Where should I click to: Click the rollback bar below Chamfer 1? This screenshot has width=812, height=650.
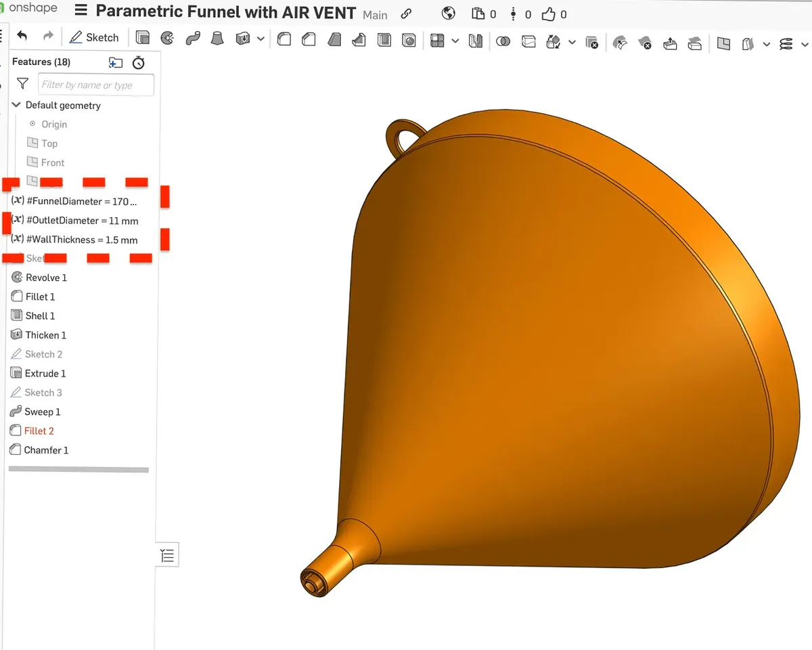click(x=78, y=469)
